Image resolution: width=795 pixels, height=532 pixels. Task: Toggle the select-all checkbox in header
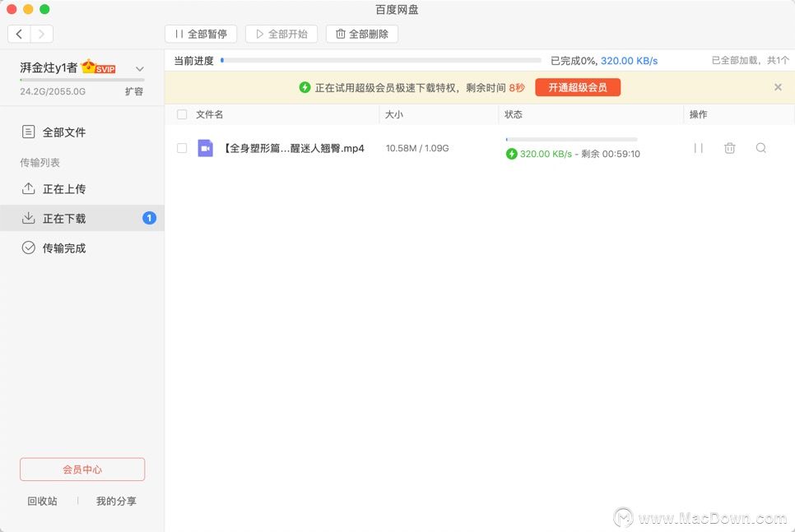(x=182, y=114)
